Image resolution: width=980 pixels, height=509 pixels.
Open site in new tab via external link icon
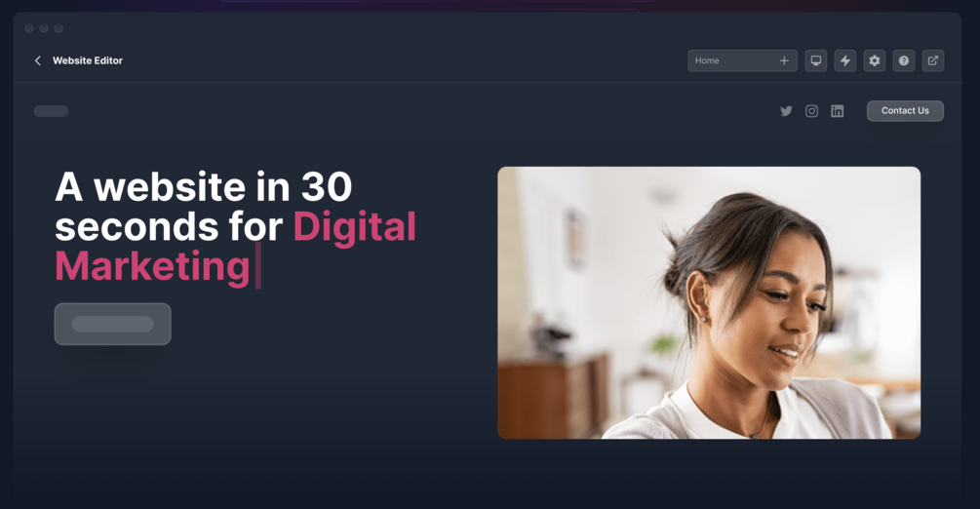[932, 60]
